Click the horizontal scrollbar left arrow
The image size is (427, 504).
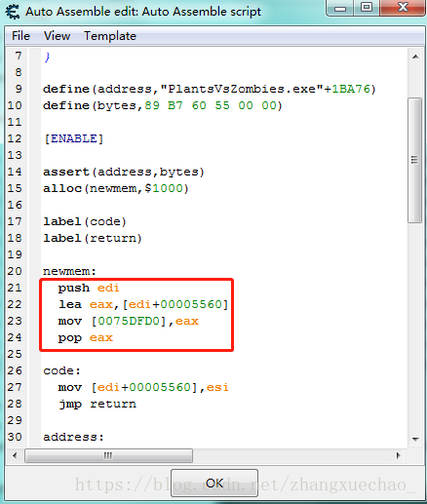tap(15, 455)
